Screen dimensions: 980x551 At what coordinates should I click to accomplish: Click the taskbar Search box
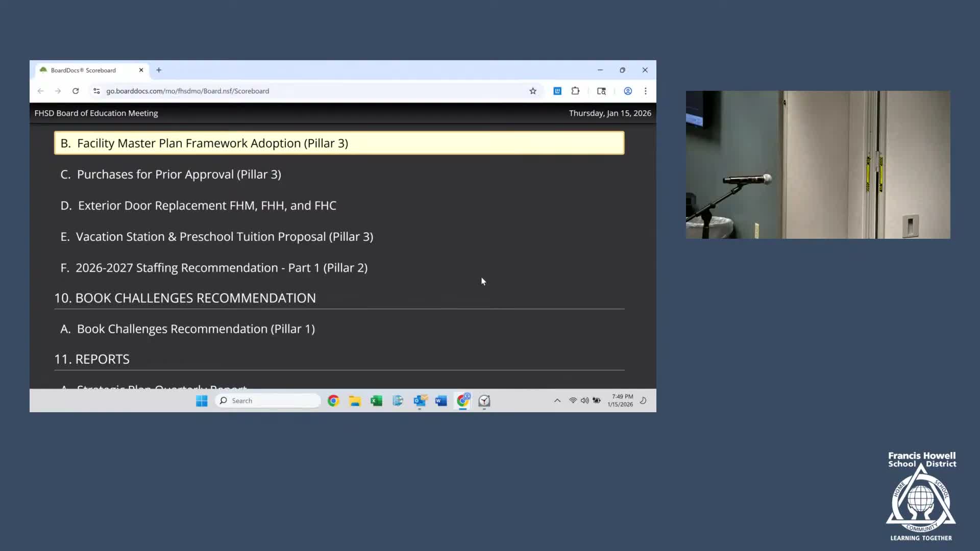(269, 401)
